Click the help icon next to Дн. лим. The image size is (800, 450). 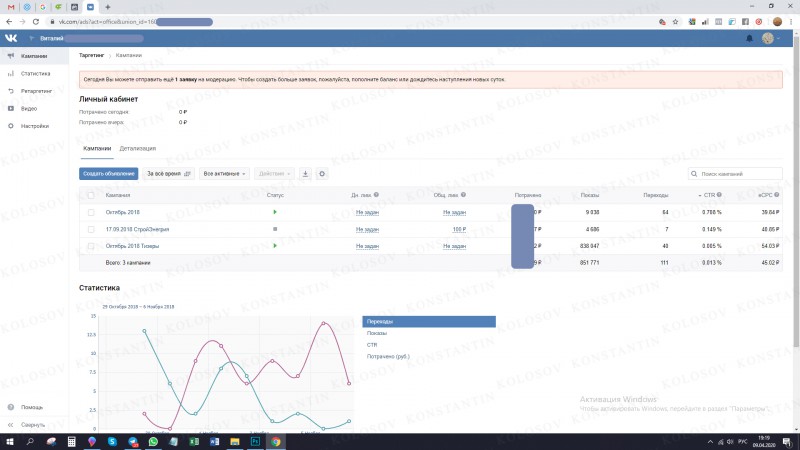[x=376, y=195]
